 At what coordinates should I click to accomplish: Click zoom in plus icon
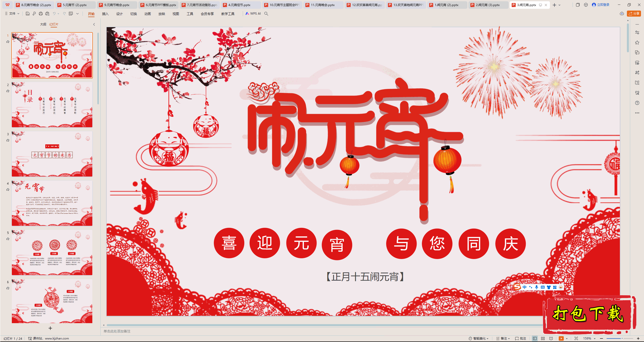(638, 338)
